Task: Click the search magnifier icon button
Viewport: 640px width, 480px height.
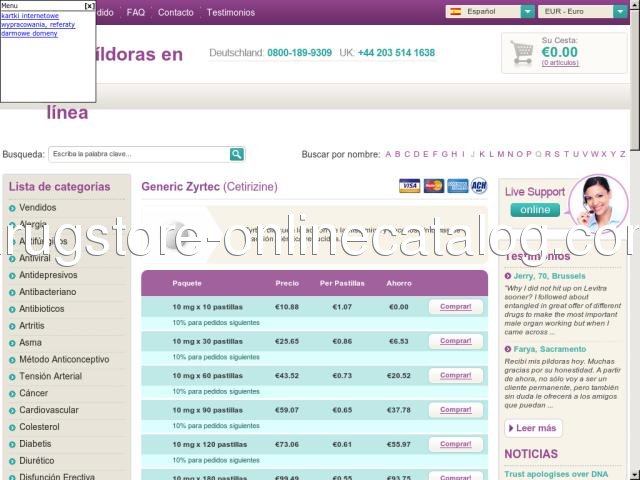Action: (237, 154)
